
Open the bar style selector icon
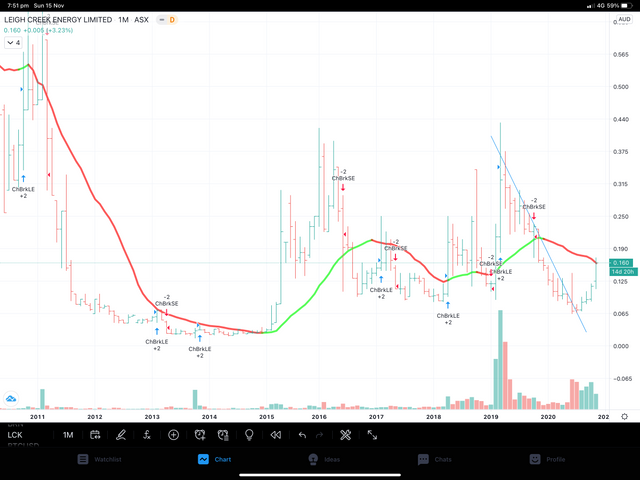click(x=95, y=435)
